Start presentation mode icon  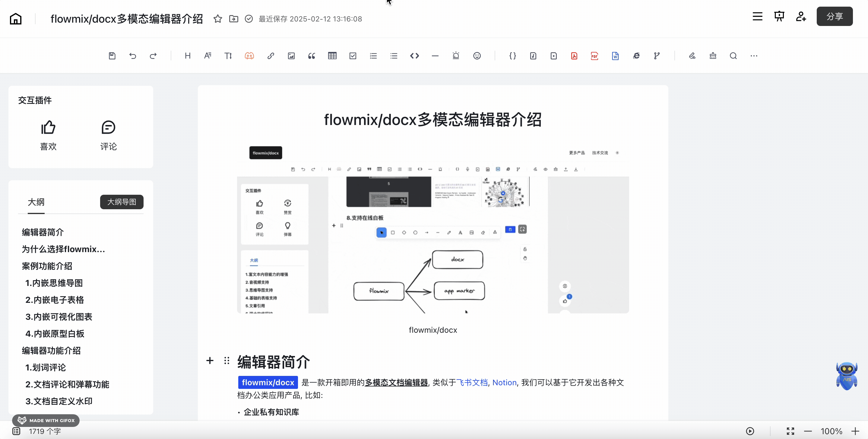coord(779,16)
